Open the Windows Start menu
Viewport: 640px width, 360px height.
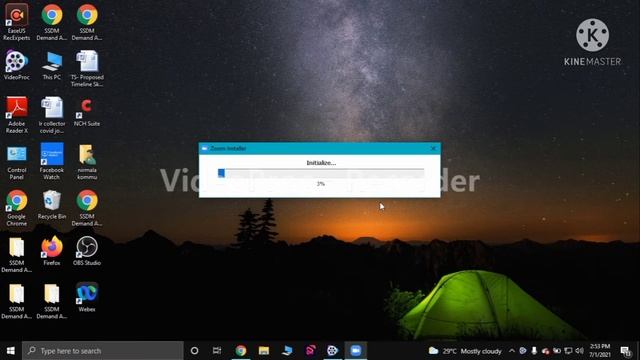(x=11, y=351)
